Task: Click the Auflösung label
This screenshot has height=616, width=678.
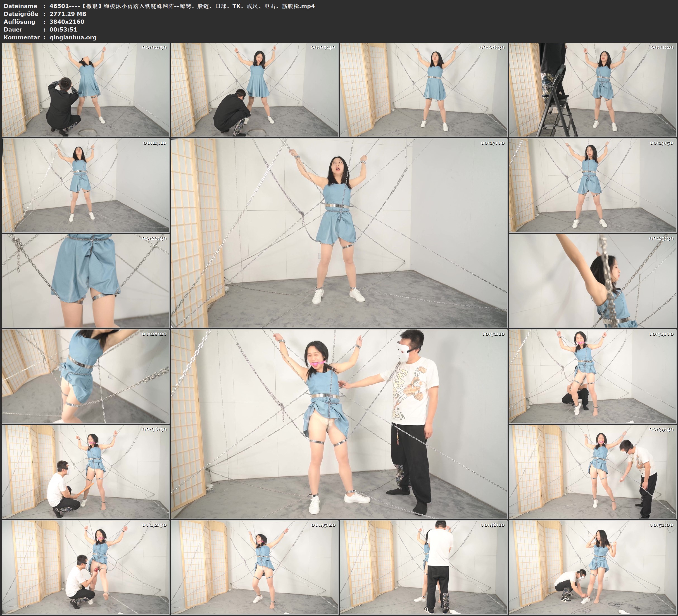Action: [x=19, y=22]
